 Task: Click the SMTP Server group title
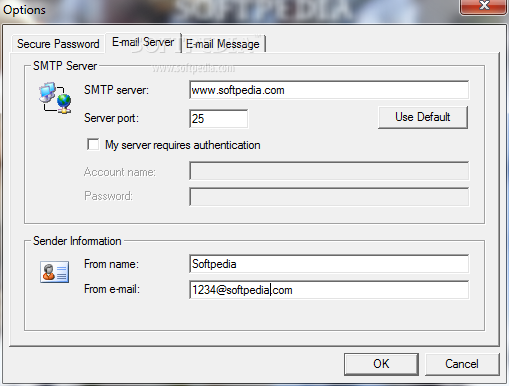pyautogui.click(x=65, y=66)
